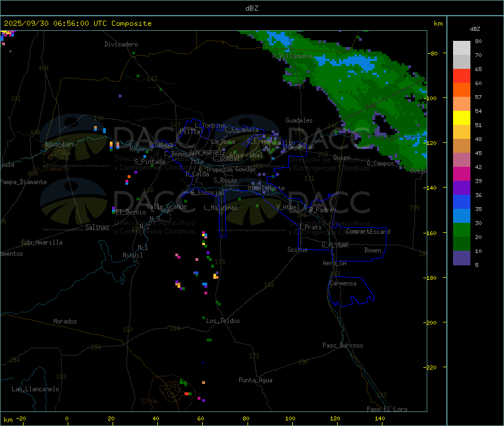Image resolution: width=504 pixels, height=426 pixels.
Task: Click the CompantEscard label
Action: (x=368, y=232)
